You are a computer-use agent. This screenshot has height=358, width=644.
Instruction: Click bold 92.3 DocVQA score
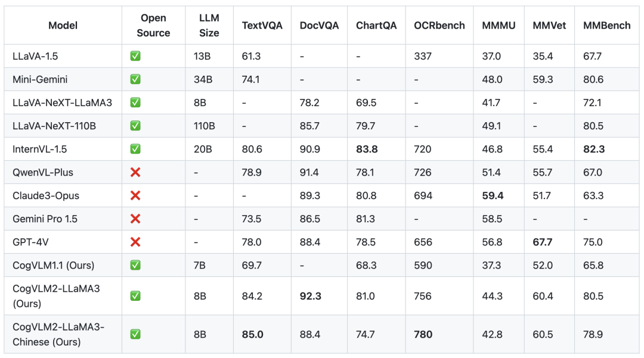pos(311,296)
